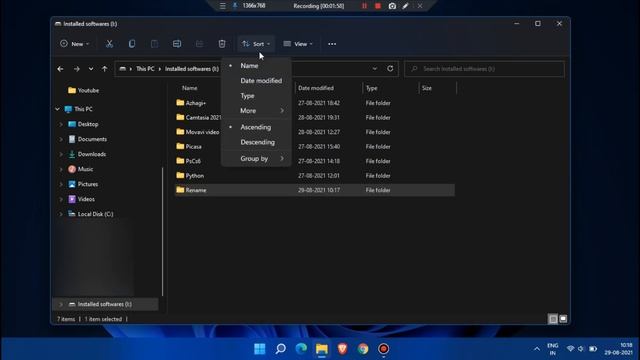The image size is (640, 360).
Task: Select the Azhagi+ folder
Action: click(196, 103)
